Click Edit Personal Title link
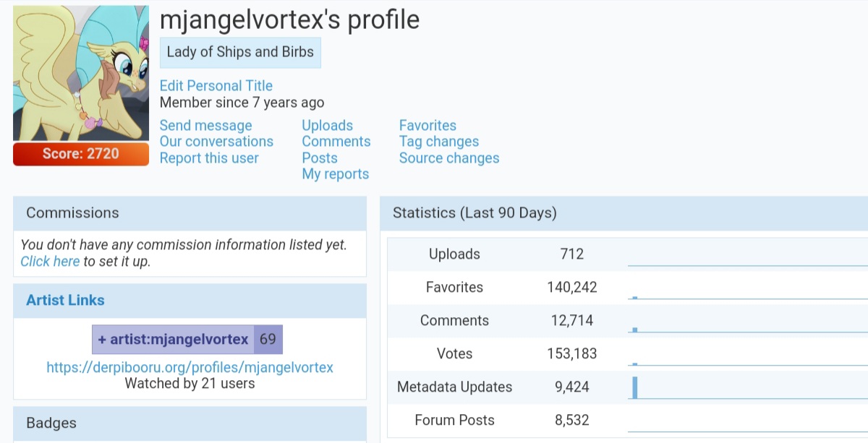 [x=216, y=86]
